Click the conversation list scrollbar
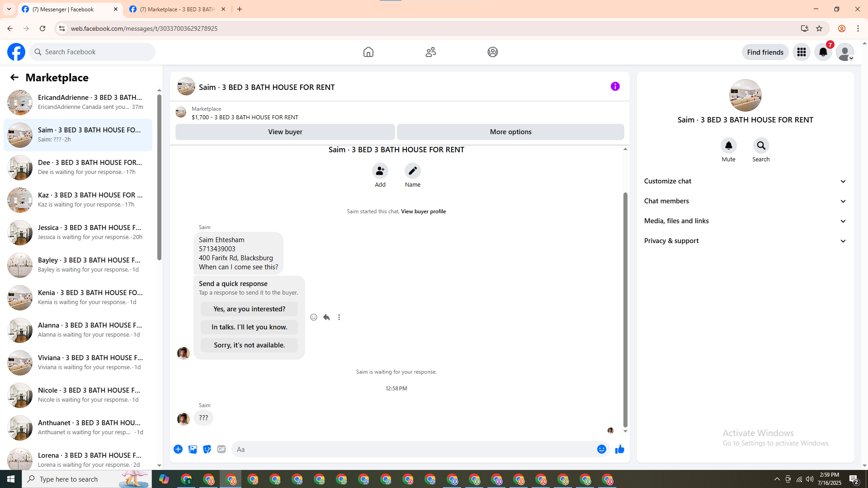 [159, 176]
